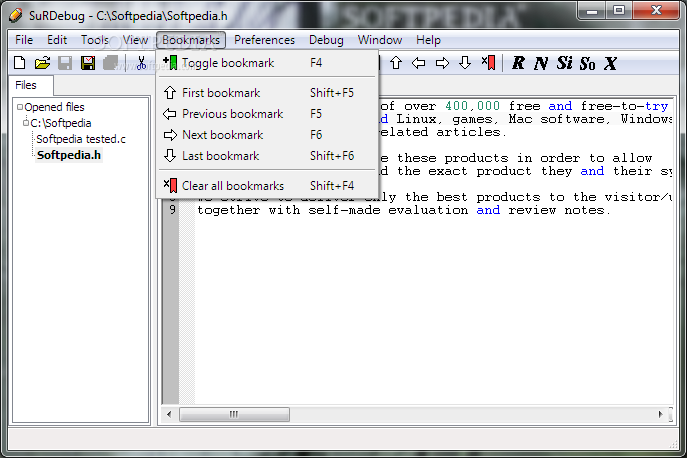Select the C:\Softpedia folder label
The image size is (687, 458).
pyautogui.click(x=60, y=123)
